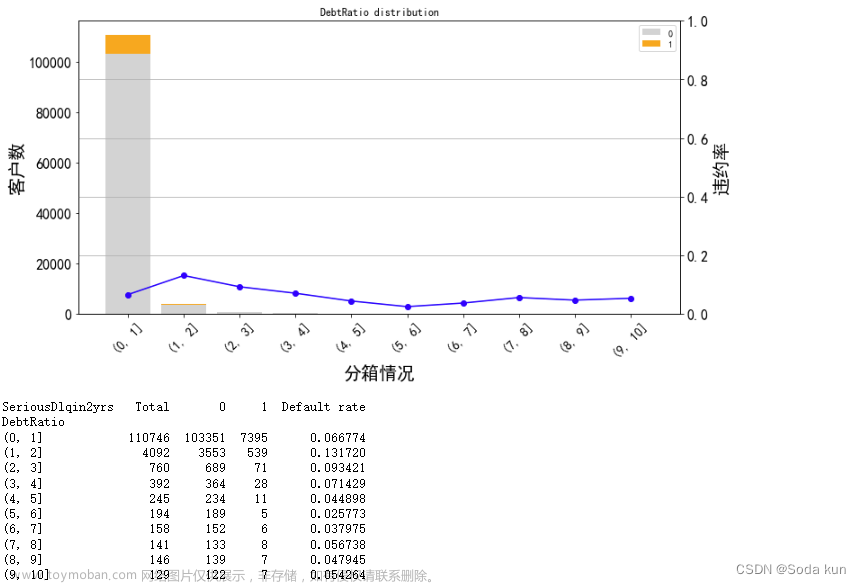Click the right axis tick "0.4"

coord(697,198)
